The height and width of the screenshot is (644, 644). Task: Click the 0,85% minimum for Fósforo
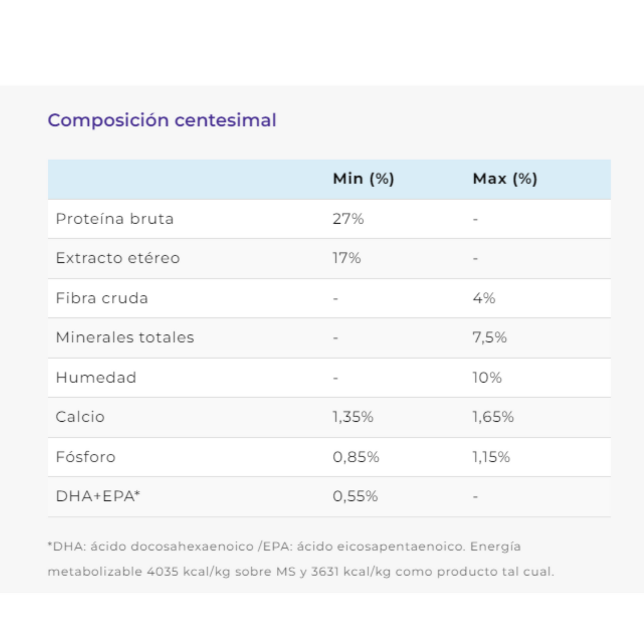pyautogui.click(x=356, y=457)
